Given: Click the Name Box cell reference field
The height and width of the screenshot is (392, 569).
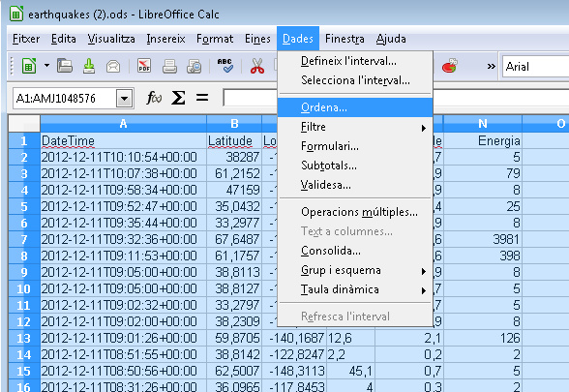Looking at the screenshot, I should (x=65, y=99).
